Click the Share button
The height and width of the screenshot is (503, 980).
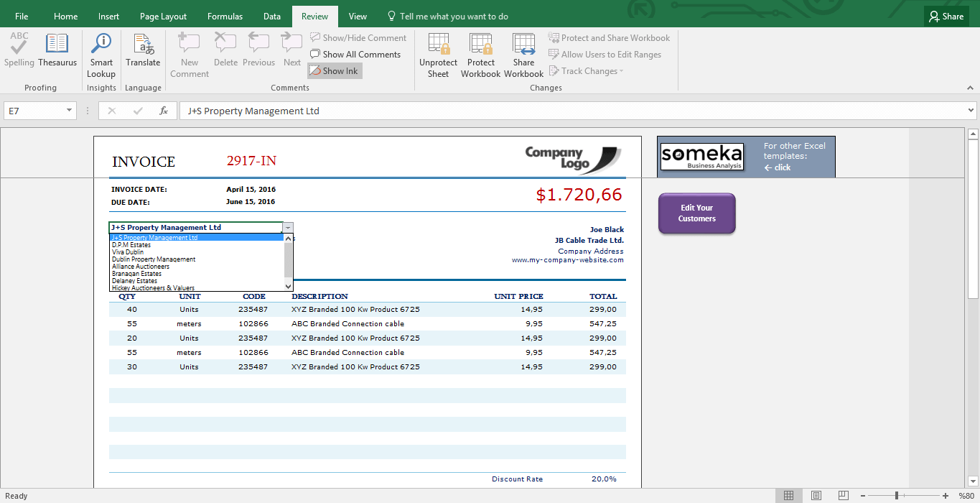(x=946, y=17)
